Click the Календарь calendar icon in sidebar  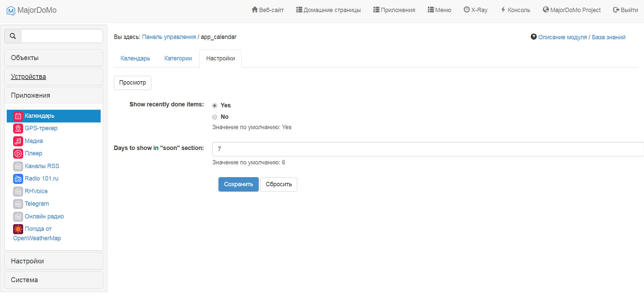pos(18,116)
